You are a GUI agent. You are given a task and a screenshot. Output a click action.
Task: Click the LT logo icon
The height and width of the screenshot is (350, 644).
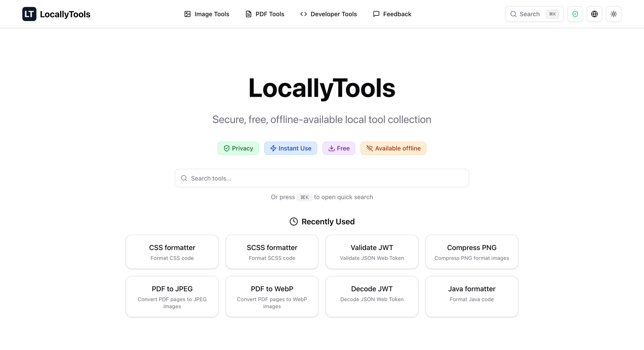click(29, 14)
